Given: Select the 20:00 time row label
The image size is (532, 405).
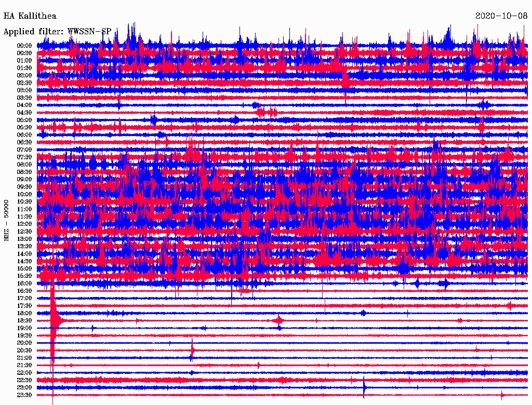Looking at the screenshot, I should pyautogui.click(x=24, y=343).
